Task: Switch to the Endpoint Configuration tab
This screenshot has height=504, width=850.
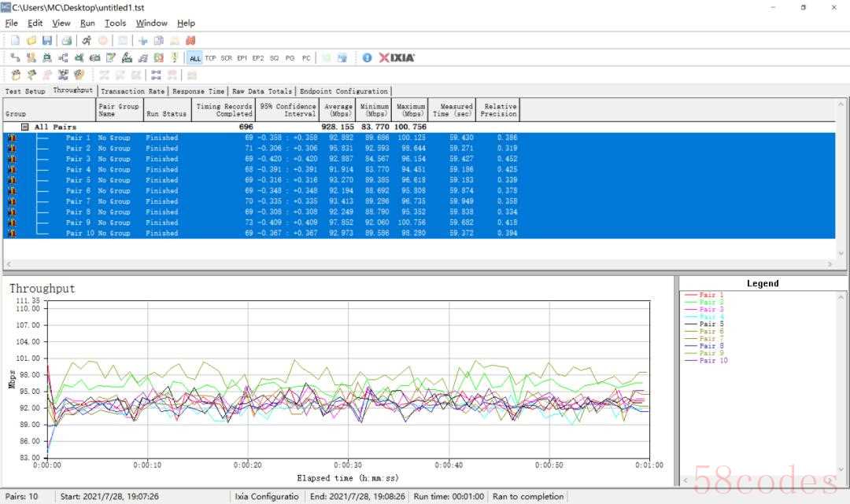Action: [x=344, y=91]
